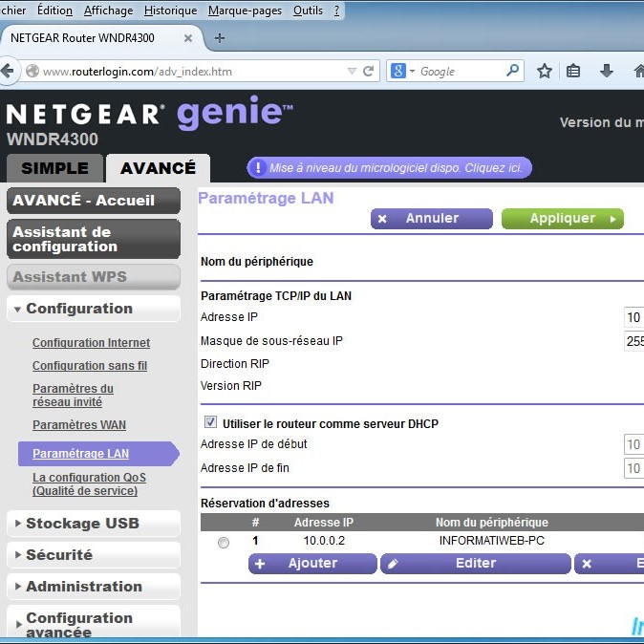644x644 pixels.
Task: Click the Appliquer button
Action: point(563,219)
